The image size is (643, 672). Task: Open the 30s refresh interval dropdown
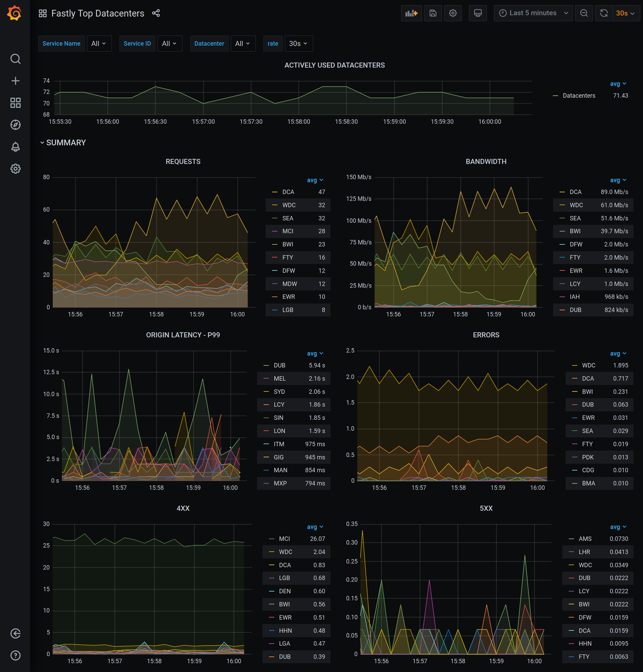coord(626,14)
